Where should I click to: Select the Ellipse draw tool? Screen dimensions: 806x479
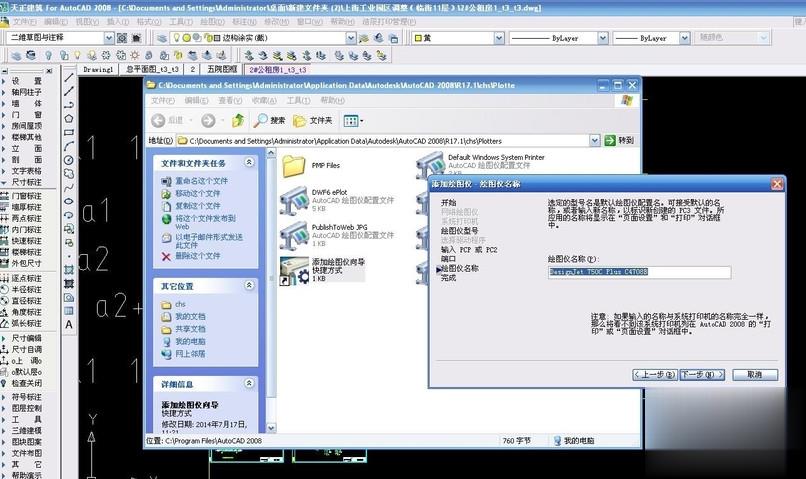tap(69, 201)
